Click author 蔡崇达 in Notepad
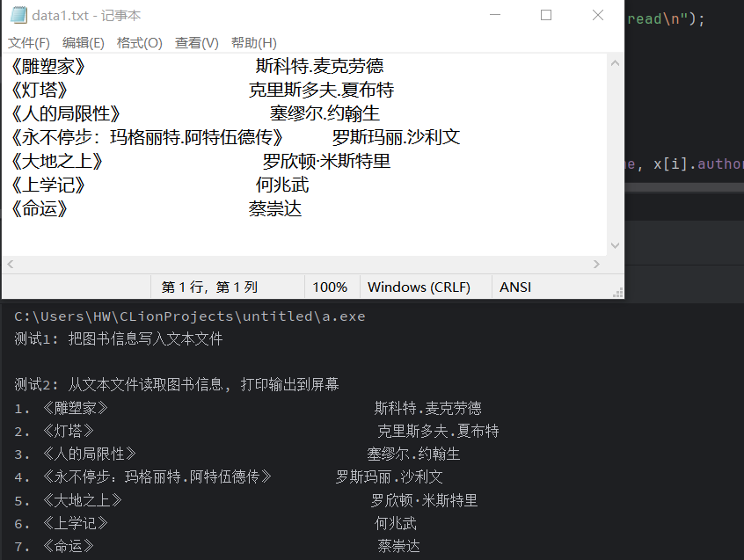This screenshot has width=744, height=560. click(x=274, y=208)
